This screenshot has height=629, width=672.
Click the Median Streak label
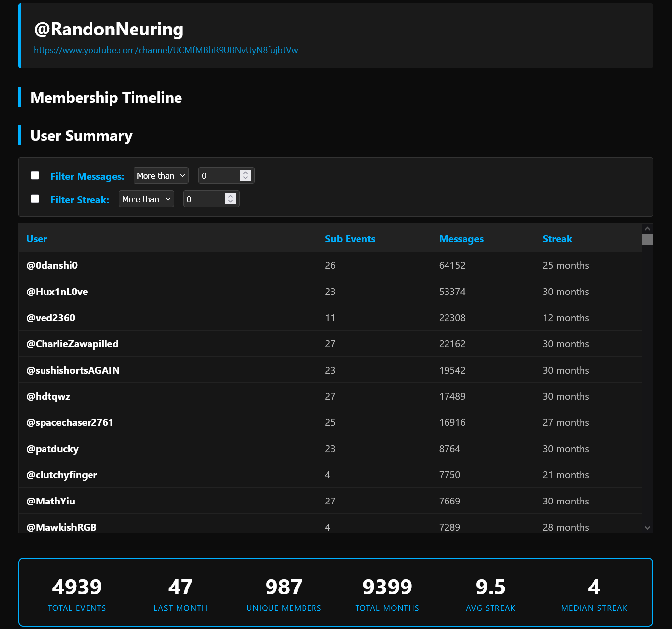tap(594, 608)
